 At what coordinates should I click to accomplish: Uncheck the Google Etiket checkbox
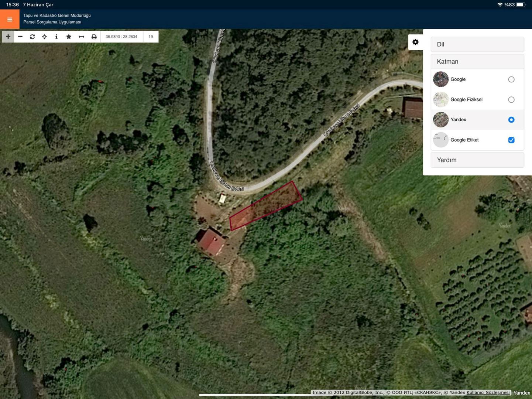pyautogui.click(x=511, y=140)
